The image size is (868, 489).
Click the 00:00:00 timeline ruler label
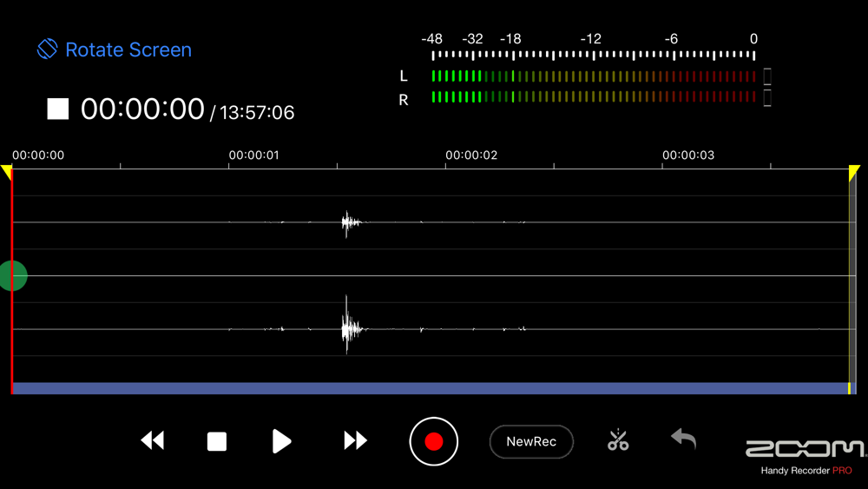(x=38, y=155)
